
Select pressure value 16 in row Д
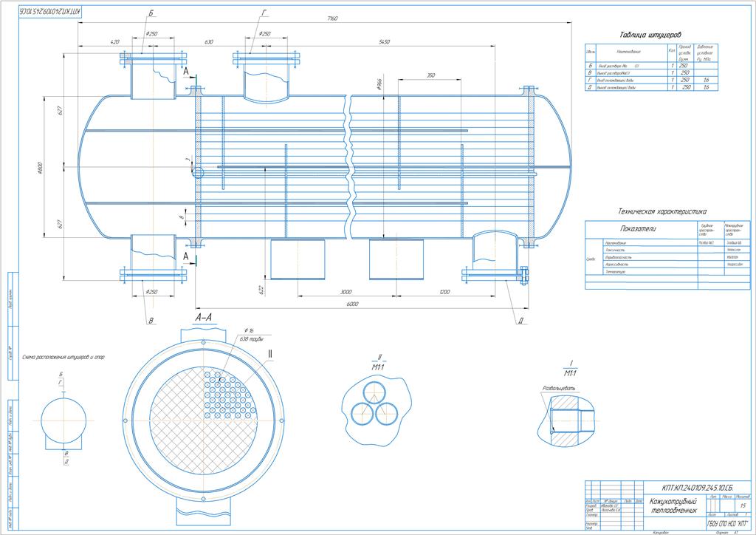point(707,87)
